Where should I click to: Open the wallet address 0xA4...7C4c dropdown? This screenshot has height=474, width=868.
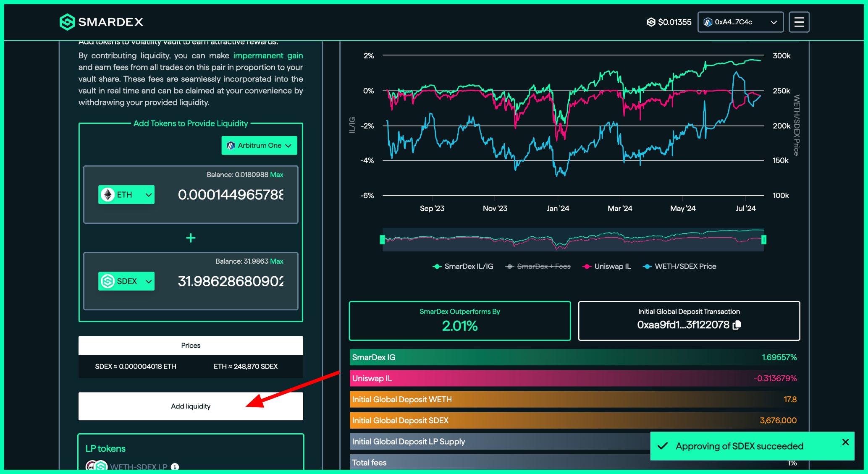coord(740,22)
